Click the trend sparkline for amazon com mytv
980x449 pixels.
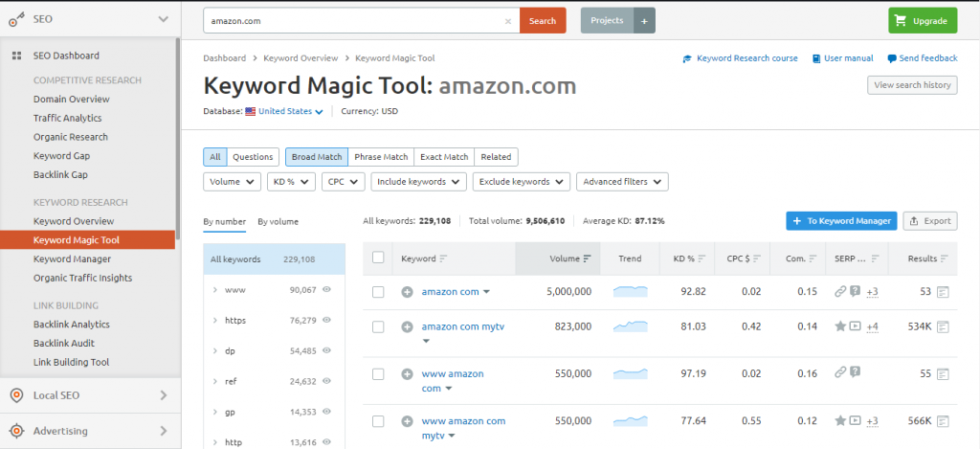[630, 326]
